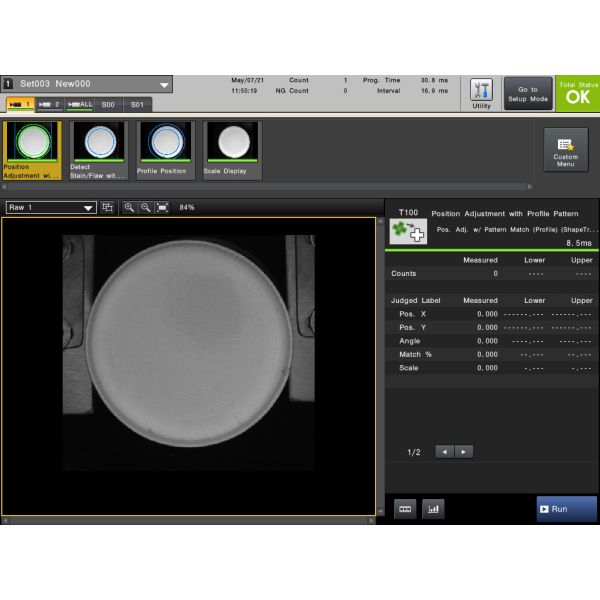Viewport: 600px width, 600px height.
Task: Click the zoom in magnifier icon
Action: (128, 207)
